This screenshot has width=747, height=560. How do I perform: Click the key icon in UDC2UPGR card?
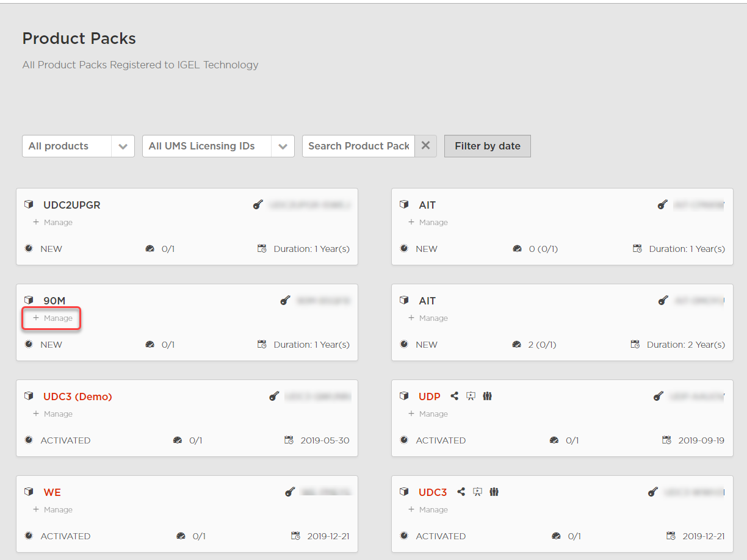point(258,205)
